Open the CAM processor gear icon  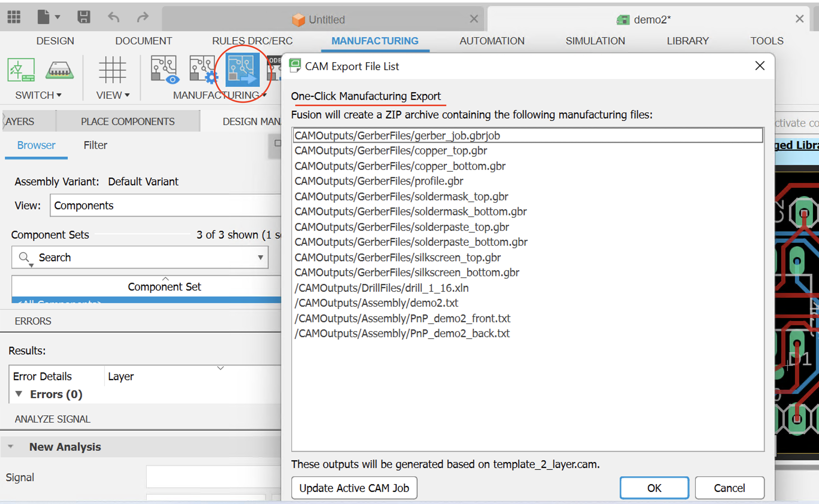pos(204,70)
